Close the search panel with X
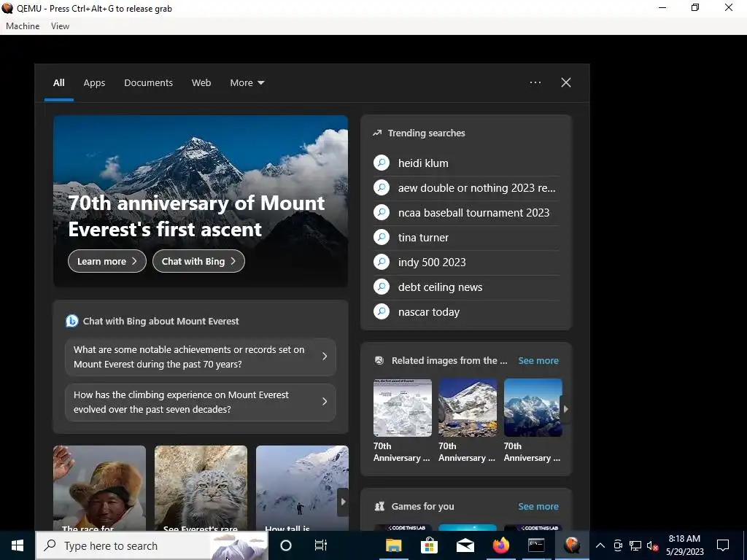 566,82
